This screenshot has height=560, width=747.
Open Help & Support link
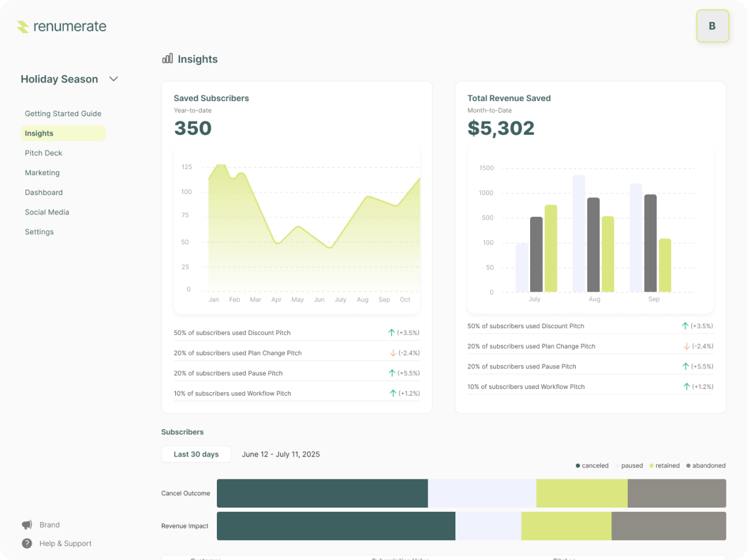66,543
